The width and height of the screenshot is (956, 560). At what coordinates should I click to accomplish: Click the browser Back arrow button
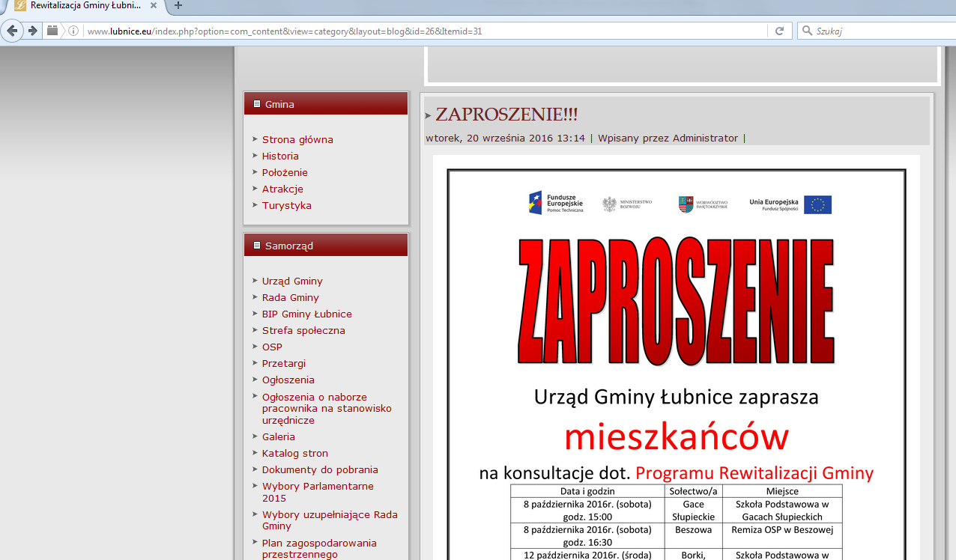click(12, 31)
